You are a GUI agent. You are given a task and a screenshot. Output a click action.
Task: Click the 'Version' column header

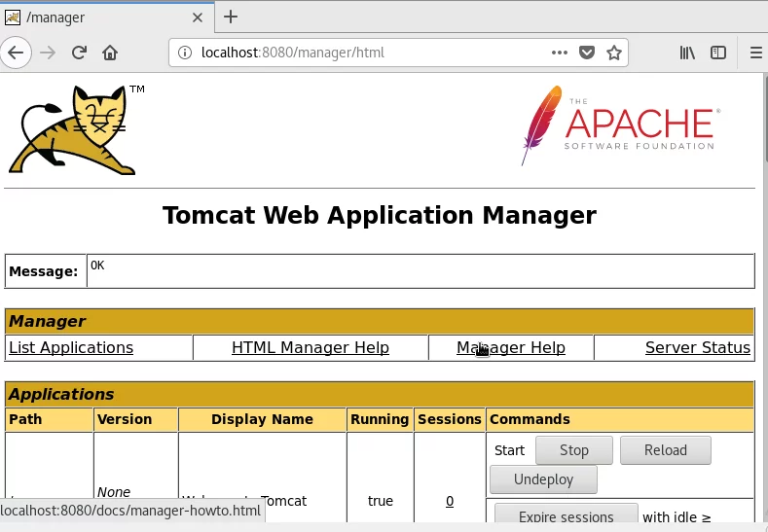pos(135,419)
